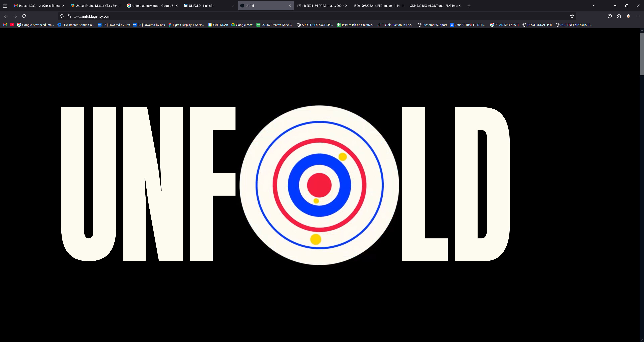Open the YouTube bookmark icon
The height and width of the screenshot is (342, 644).
click(x=12, y=25)
